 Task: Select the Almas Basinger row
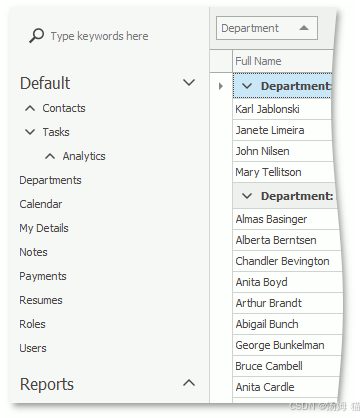286,219
